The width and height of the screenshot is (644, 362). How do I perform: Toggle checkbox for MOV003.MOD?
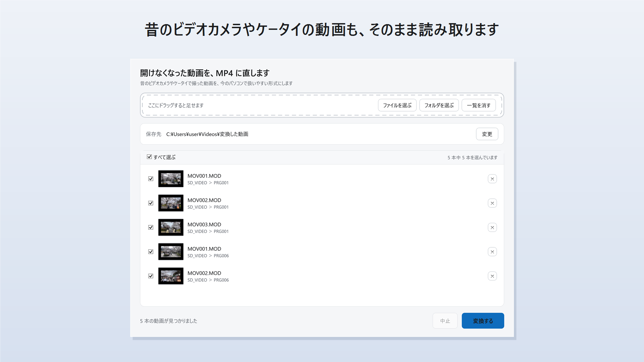pyautogui.click(x=151, y=228)
